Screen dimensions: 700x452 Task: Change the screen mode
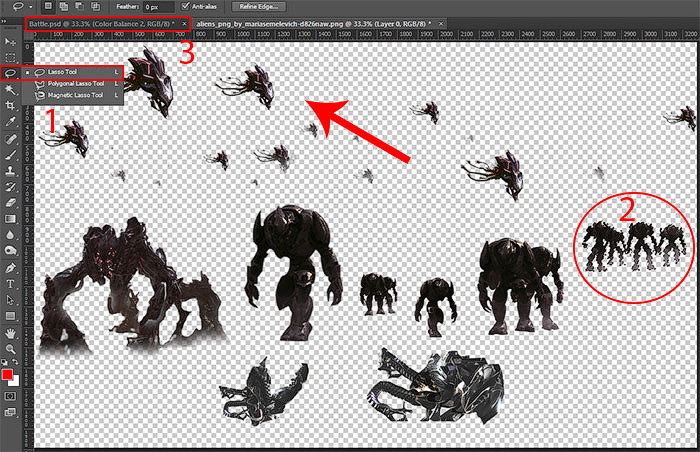tap(10, 412)
